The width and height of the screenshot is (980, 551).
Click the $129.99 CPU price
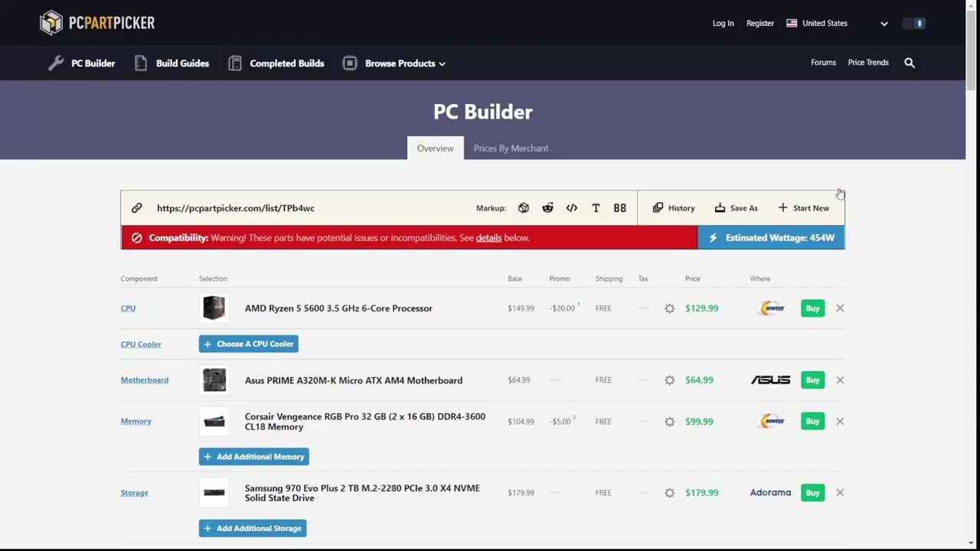(701, 308)
